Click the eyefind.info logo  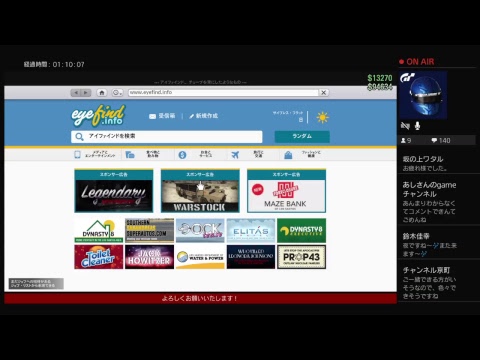pyautogui.click(x=98, y=115)
